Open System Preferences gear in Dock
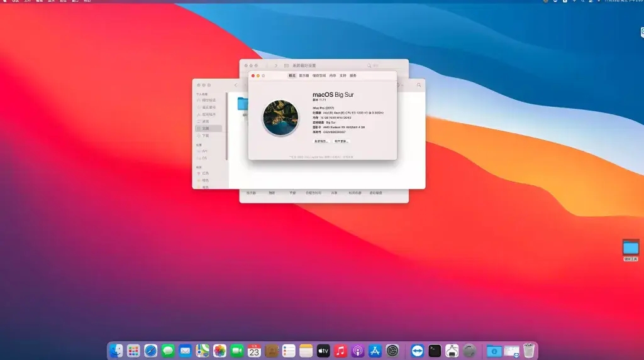 tap(392, 351)
